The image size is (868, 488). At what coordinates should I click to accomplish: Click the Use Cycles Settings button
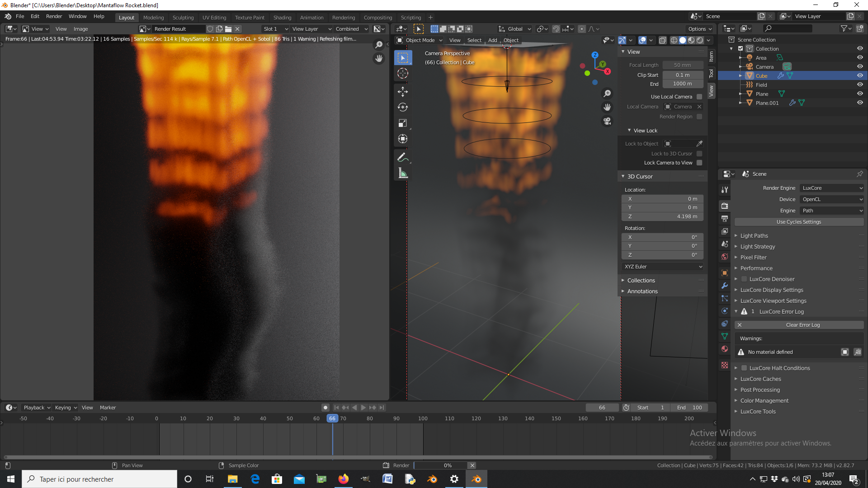tap(798, 222)
